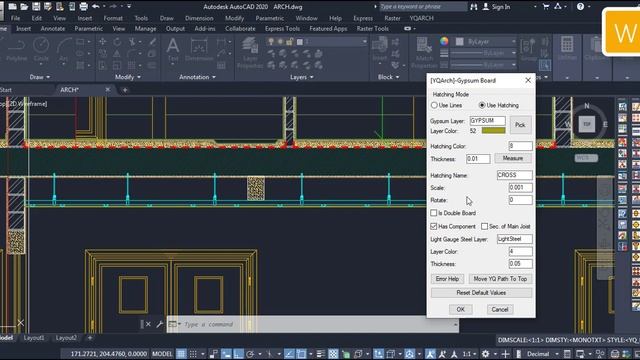Image resolution: width=640 pixels, height=360 pixels.
Task: Click the Reset Default Values button
Action: (x=481, y=293)
